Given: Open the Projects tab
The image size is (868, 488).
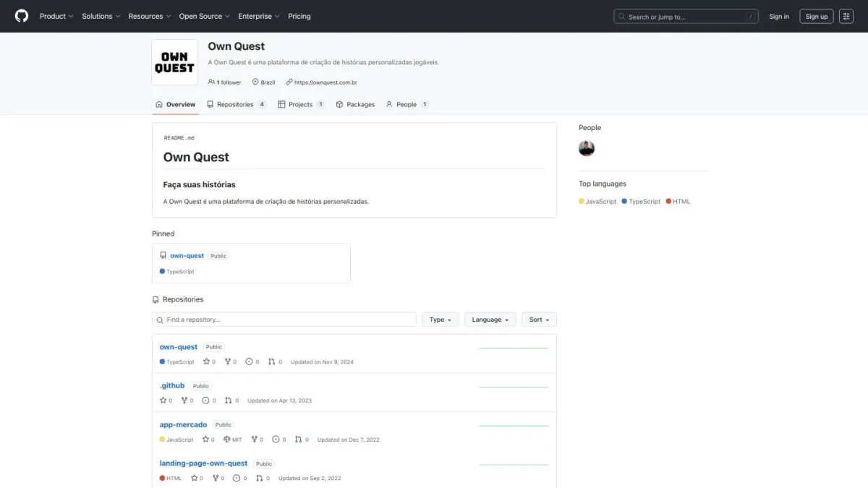Looking at the screenshot, I should [x=302, y=104].
